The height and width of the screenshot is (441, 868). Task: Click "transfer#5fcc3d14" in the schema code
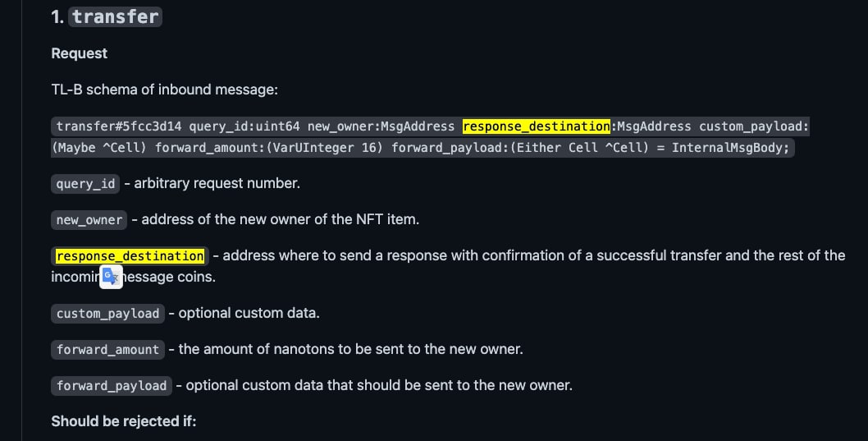tap(118, 126)
